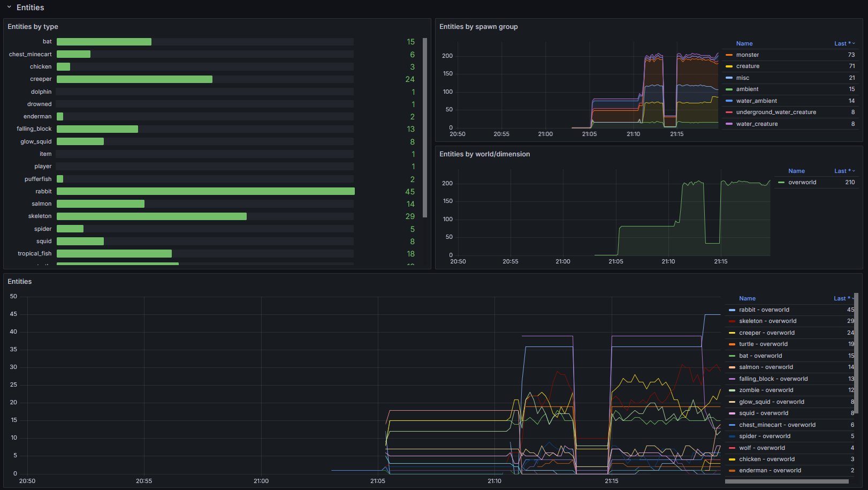Click creeper - overworld legend entry
This screenshot has width=868, height=490.
click(766, 333)
